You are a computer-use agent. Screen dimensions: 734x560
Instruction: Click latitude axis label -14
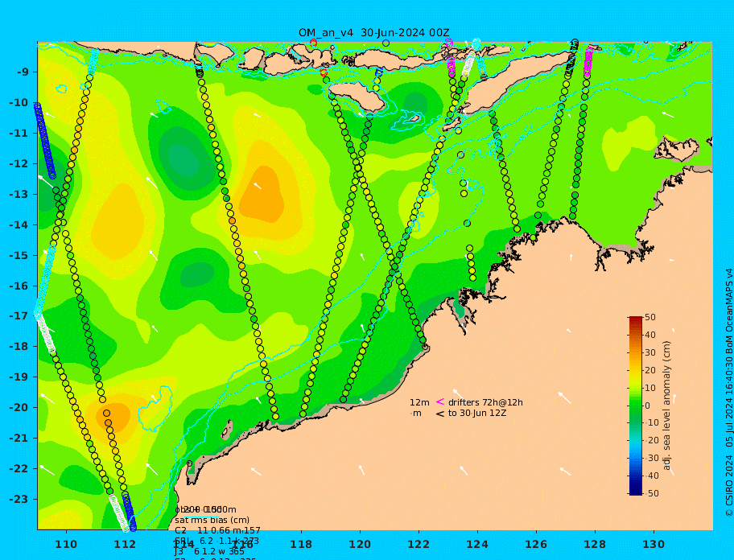tap(19, 224)
